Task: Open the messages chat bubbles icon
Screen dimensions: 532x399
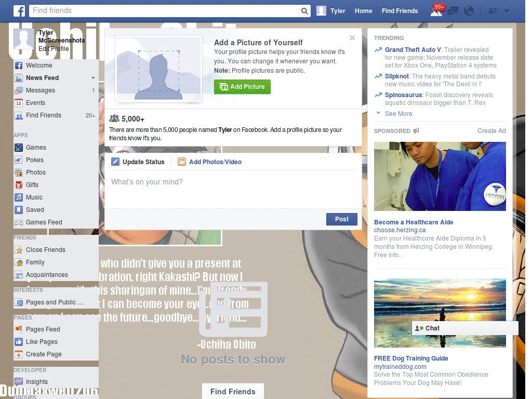Action: coord(453,11)
